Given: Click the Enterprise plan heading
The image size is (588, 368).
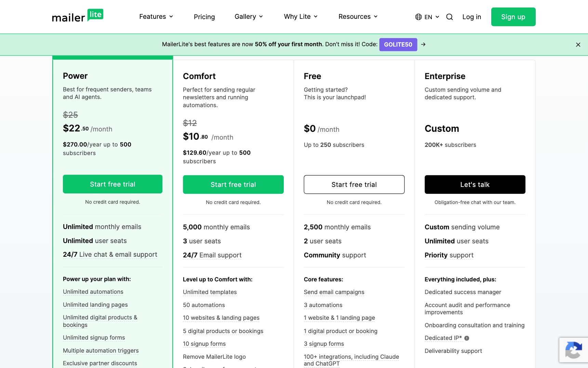Looking at the screenshot, I should click(445, 76).
